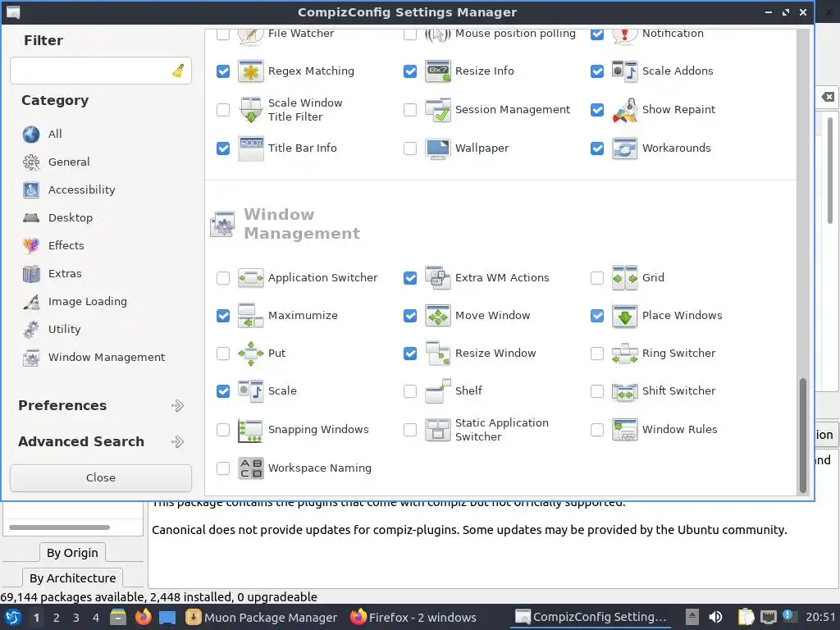This screenshot has height=630, width=840.
Task: Open the Wallpaper plugin icon
Action: click(x=437, y=148)
